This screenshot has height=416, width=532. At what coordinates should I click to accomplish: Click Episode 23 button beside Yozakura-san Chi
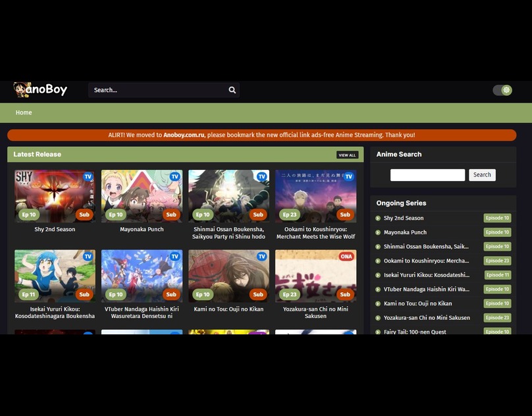click(497, 318)
